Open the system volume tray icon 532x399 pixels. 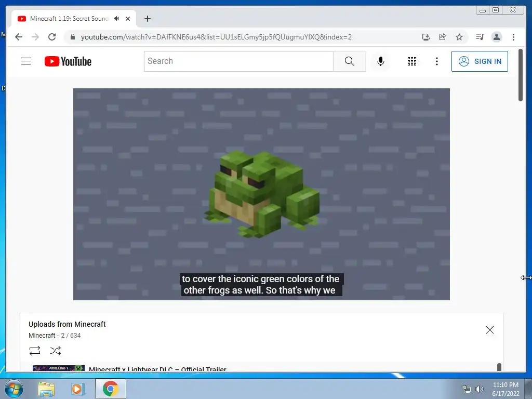tap(479, 389)
